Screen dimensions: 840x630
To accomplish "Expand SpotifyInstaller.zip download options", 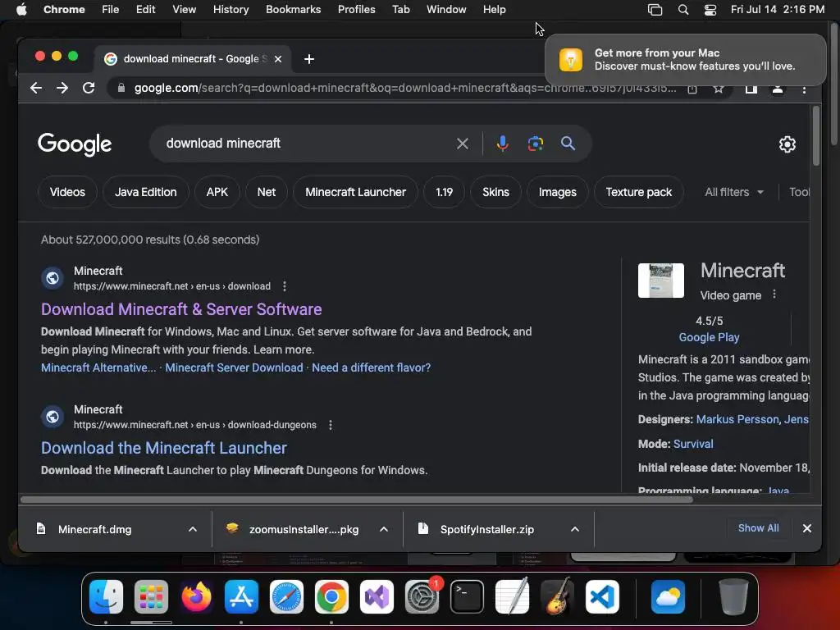I will pyautogui.click(x=575, y=529).
